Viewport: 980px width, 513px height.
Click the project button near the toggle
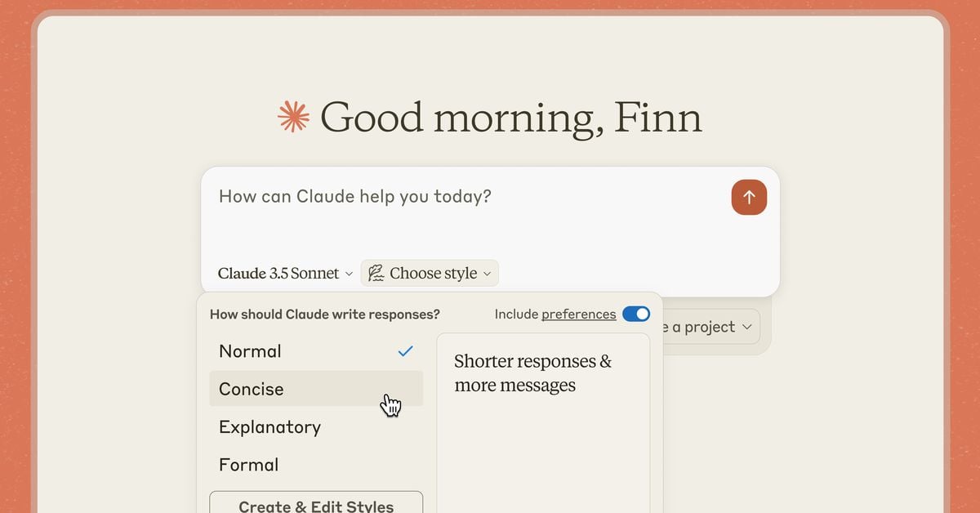[707, 326]
